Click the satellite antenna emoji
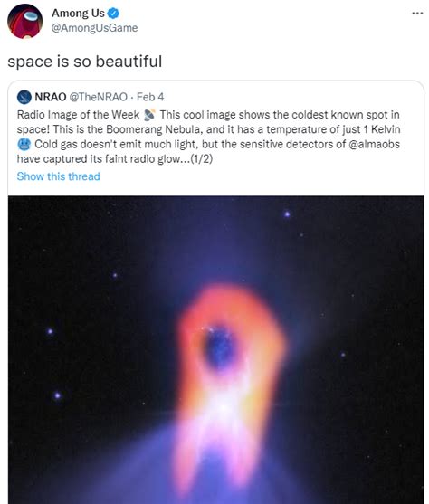 149,115
